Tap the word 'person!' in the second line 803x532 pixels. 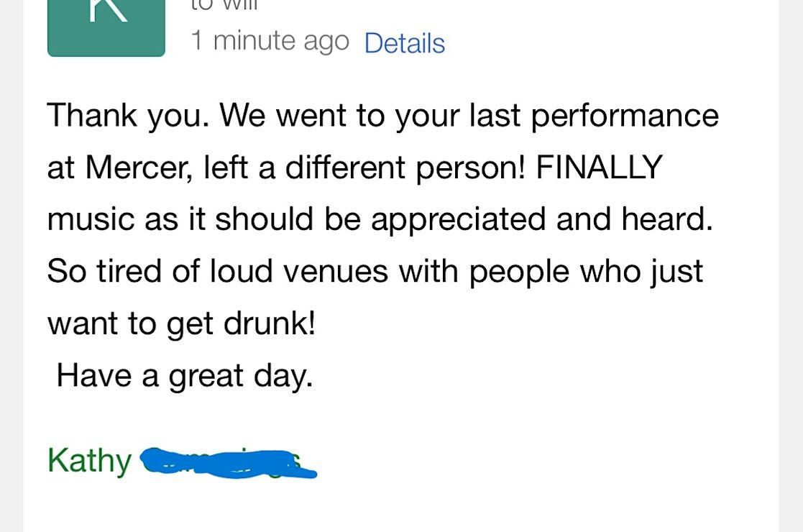point(471,169)
